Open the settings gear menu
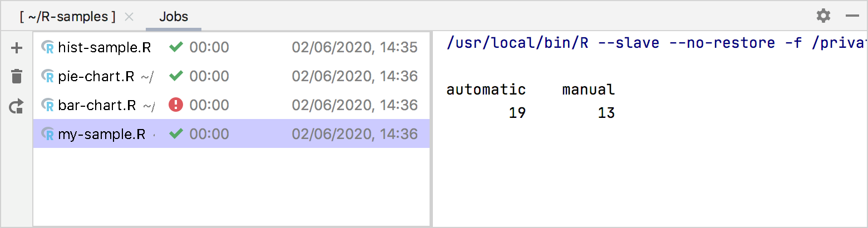 coord(823,16)
